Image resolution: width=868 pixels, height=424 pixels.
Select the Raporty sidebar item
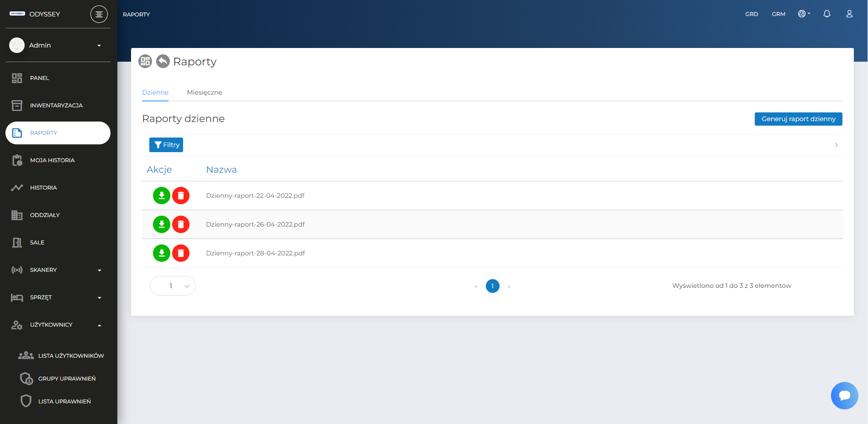click(x=58, y=133)
